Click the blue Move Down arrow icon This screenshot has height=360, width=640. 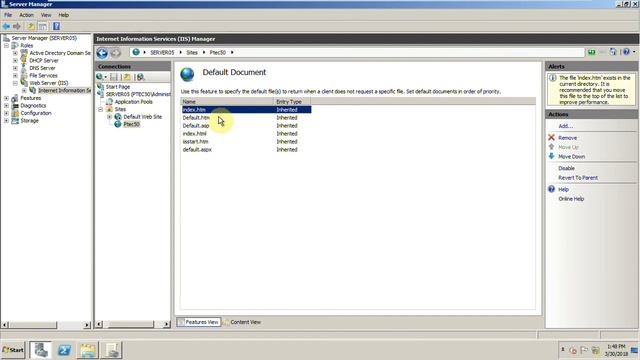coord(551,156)
